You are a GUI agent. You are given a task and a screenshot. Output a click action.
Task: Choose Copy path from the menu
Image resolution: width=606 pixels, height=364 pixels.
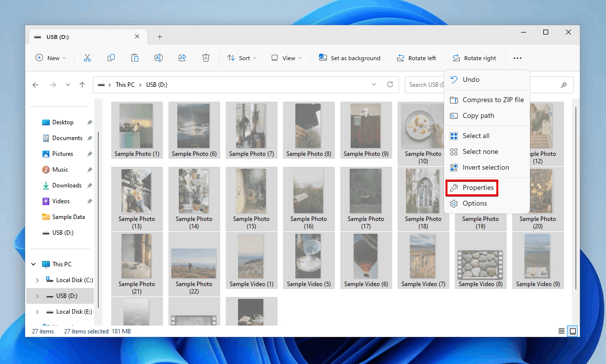click(487, 115)
